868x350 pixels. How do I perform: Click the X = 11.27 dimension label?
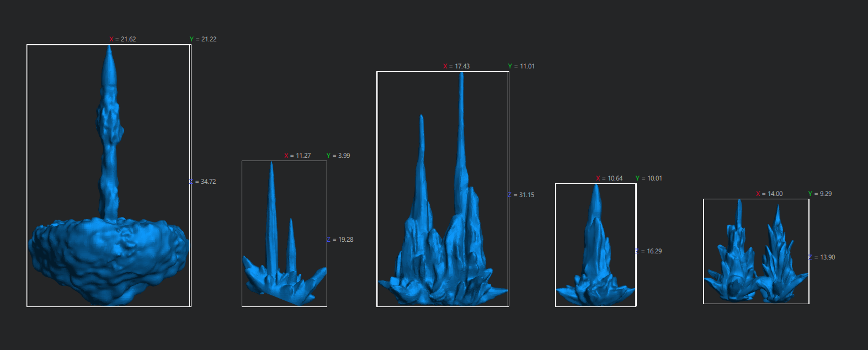pos(297,156)
